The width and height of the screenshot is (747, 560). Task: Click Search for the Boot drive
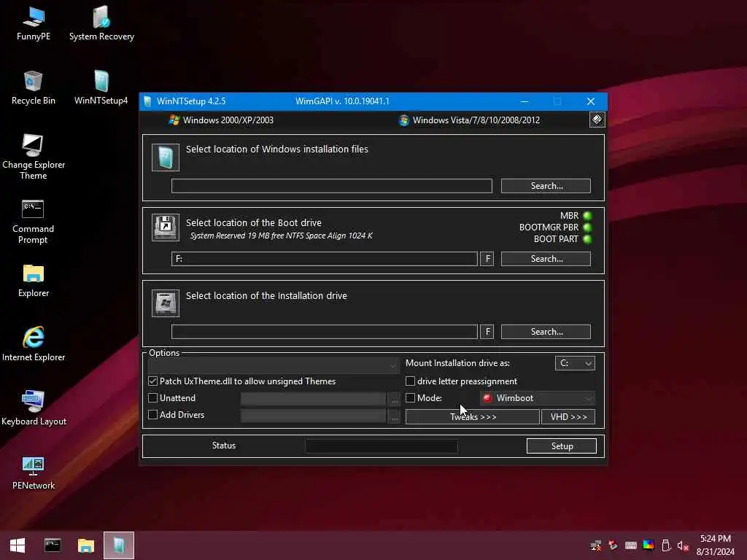pyautogui.click(x=546, y=259)
